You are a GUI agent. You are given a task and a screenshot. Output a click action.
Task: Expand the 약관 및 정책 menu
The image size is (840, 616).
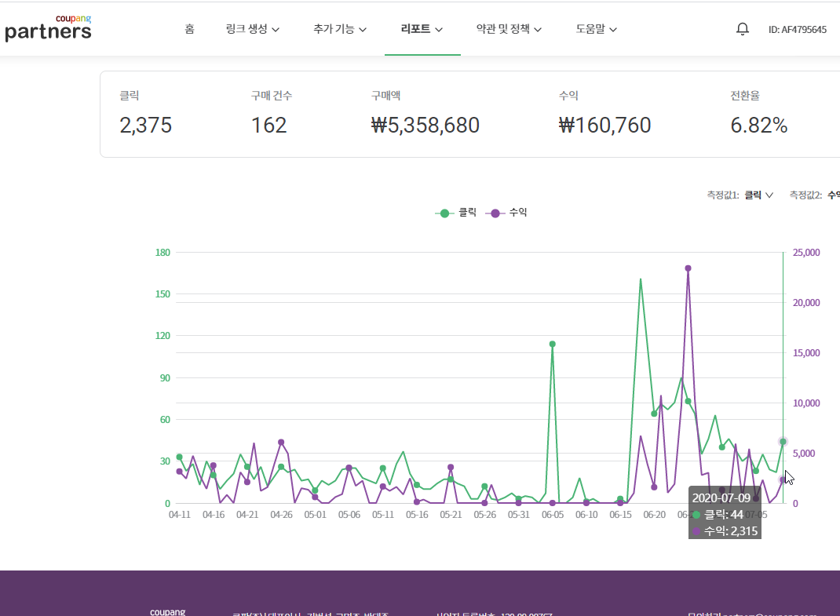click(x=509, y=29)
